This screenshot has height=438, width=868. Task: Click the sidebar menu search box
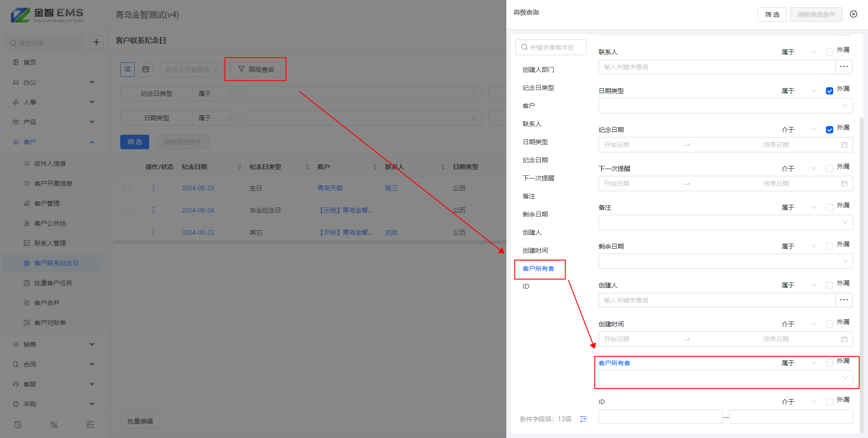pyautogui.click(x=45, y=43)
